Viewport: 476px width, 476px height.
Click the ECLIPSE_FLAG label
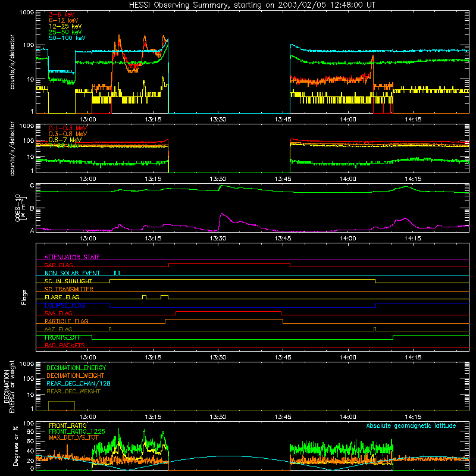65,305
